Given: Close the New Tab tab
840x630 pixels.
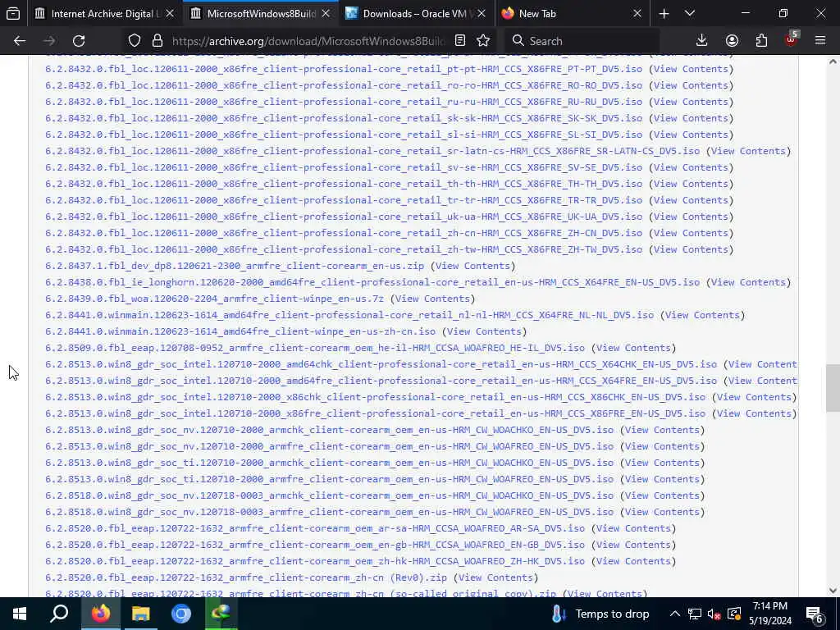Looking at the screenshot, I should tap(637, 13).
